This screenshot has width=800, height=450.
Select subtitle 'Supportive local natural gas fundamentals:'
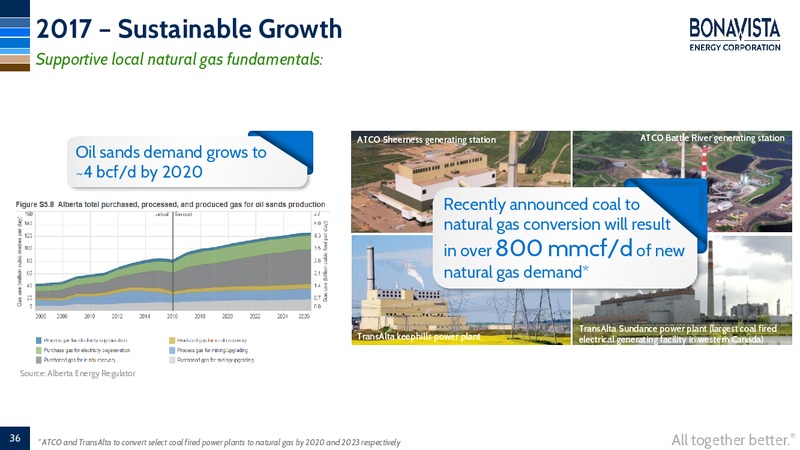click(x=179, y=60)
